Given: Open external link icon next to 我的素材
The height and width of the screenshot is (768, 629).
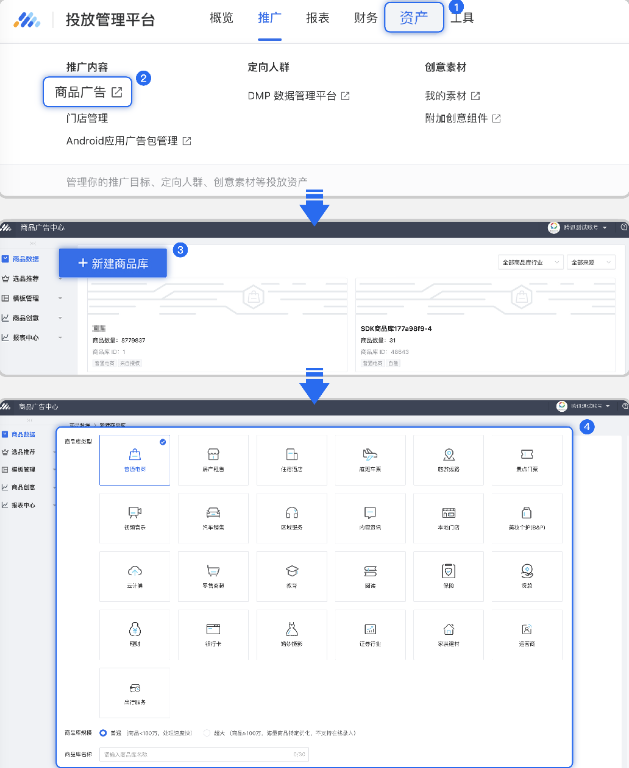Looking at the screenshot, I should [x=475, y=96].
